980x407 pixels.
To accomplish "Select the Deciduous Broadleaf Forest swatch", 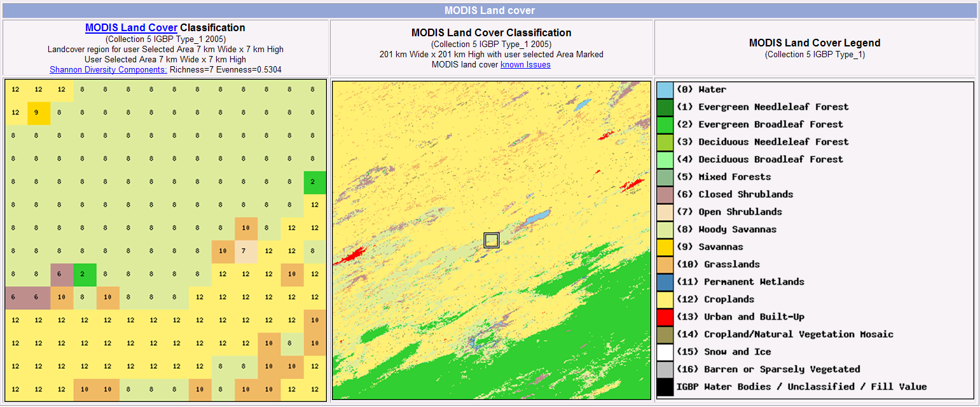I will coord(665,160).
